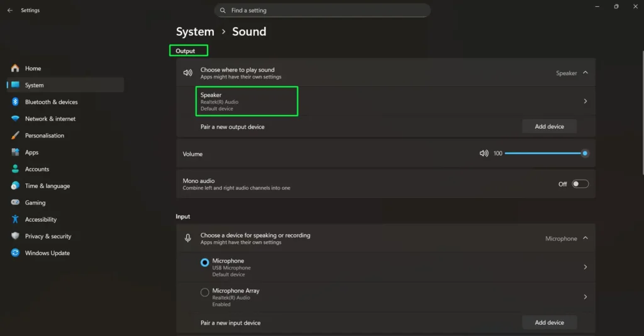Screen dimensions: 644x336
Task: Click the Windows Update refresh icon
Action: [x=15, y=252]
